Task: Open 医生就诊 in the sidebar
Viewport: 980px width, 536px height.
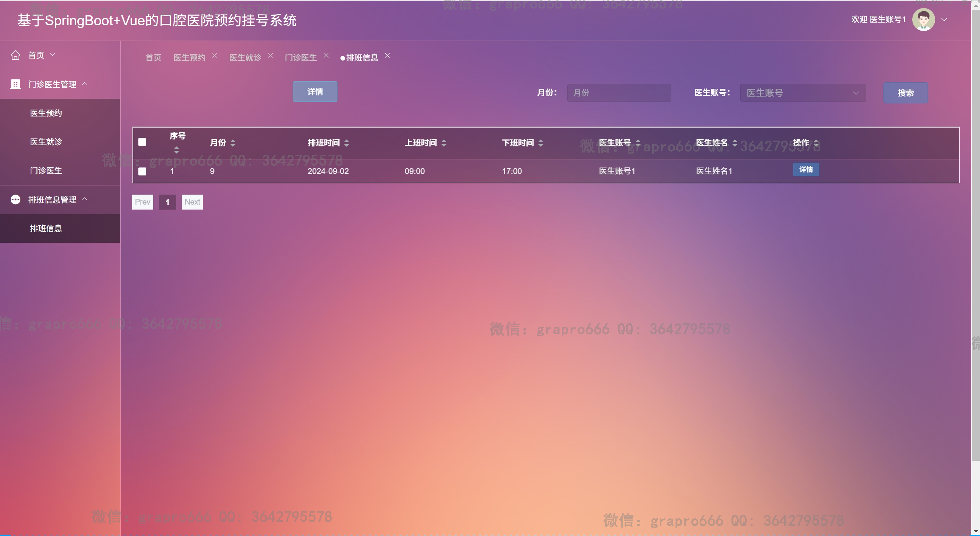Action: click(x=46, y=142)
